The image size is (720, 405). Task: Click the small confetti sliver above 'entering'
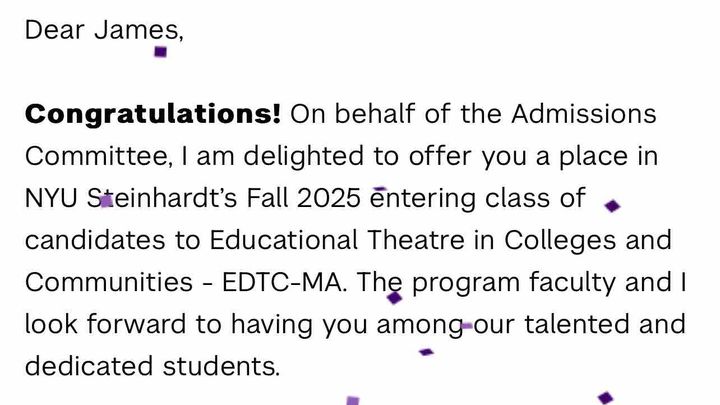[x=380, y=188]
